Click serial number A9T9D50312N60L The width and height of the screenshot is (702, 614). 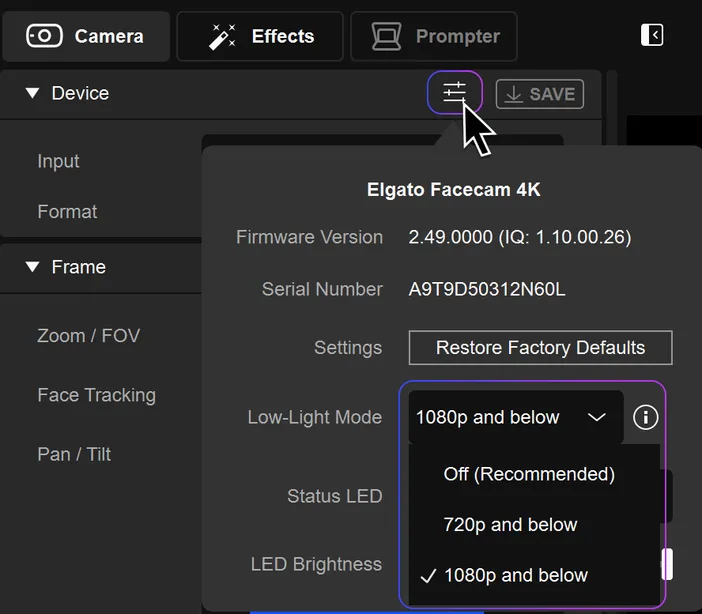click(487, 289)
